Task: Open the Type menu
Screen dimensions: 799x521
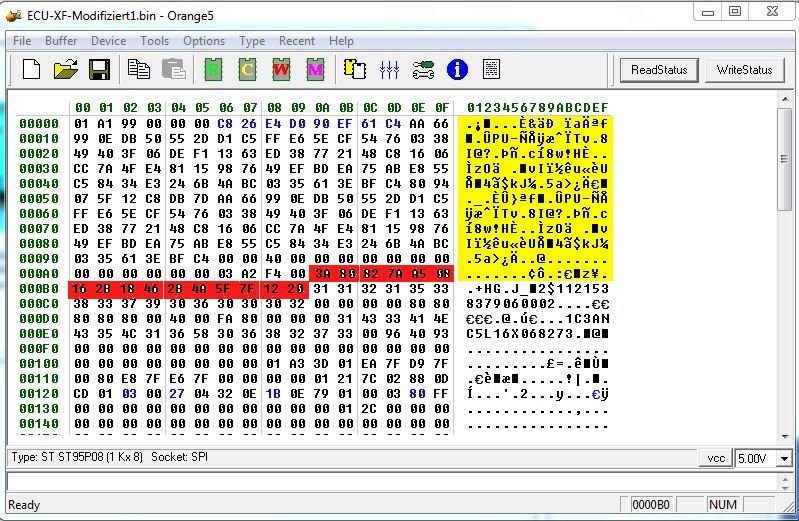Action: pyautogui.click(x=252, y=41)
